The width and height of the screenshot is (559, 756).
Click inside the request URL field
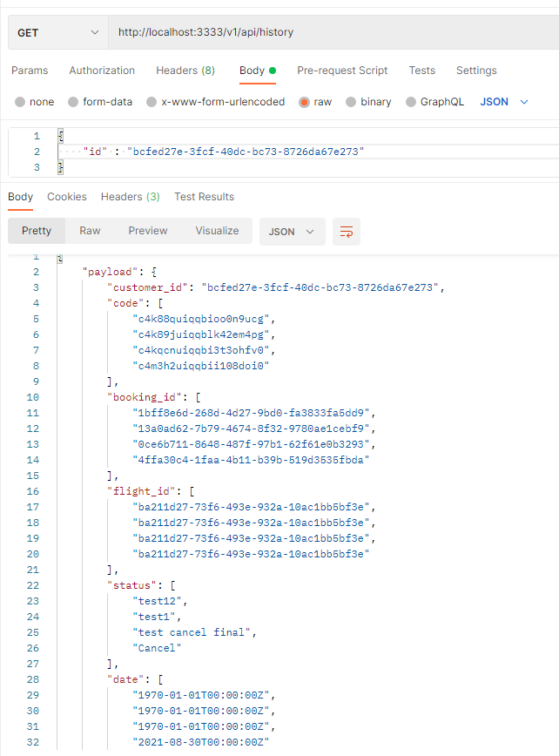click(x=261, y=32)
